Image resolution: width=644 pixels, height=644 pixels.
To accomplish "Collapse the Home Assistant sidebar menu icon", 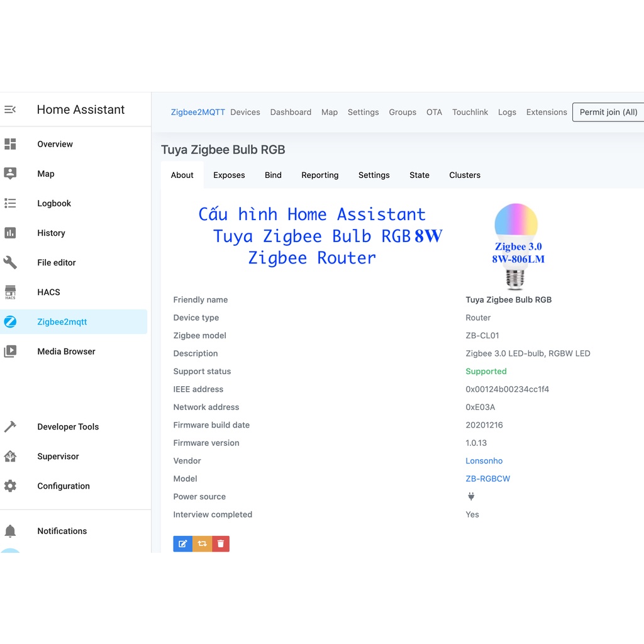I will point(10,109).
